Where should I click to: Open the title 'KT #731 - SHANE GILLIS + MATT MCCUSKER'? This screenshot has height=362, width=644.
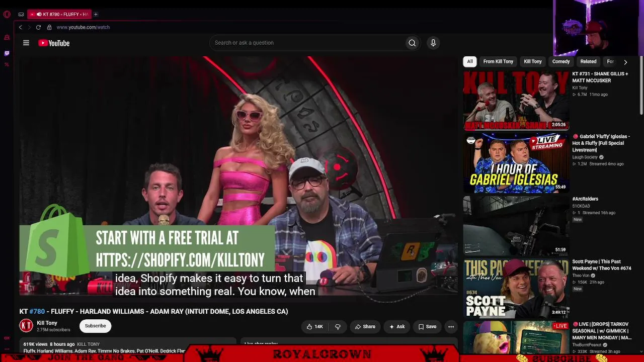coord(600,77)
